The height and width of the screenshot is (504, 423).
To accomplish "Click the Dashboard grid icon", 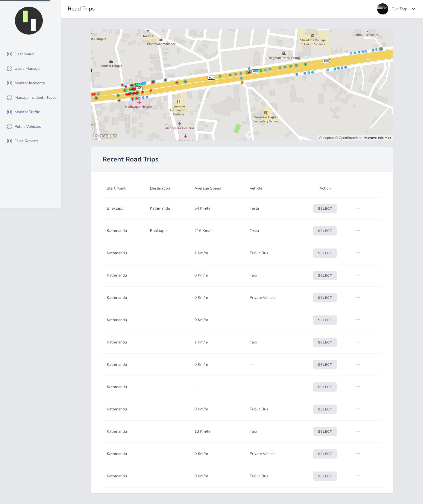I will pos(9,54).
